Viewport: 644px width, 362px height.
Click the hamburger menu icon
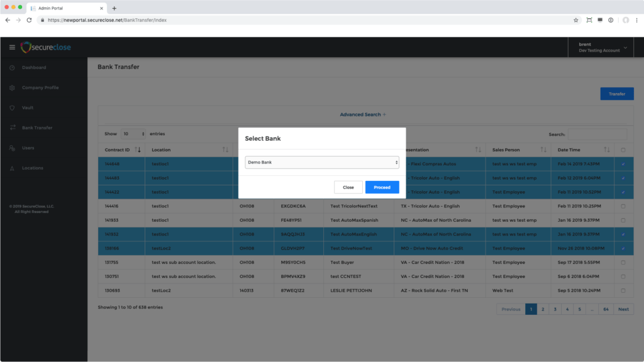click(12, 48)
